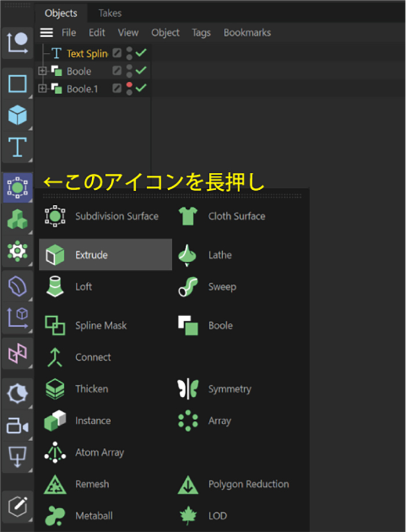Image resolution: width=406 pixels, height=532 pixels.
Task: Expand the Boole object tree
Action: coord(42,71)
